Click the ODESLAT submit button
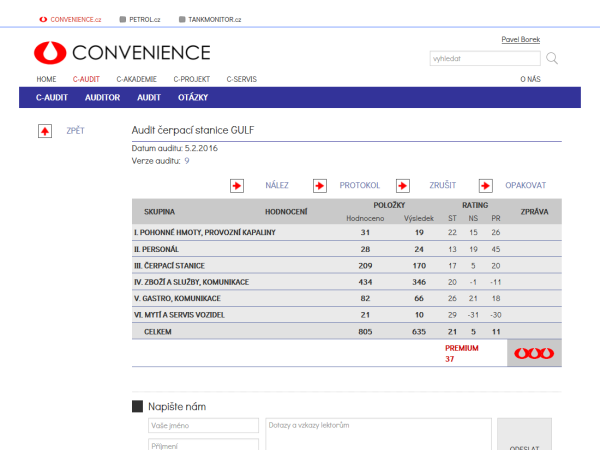Viewport: 600px width, 450px height. [x=524, y=435]
